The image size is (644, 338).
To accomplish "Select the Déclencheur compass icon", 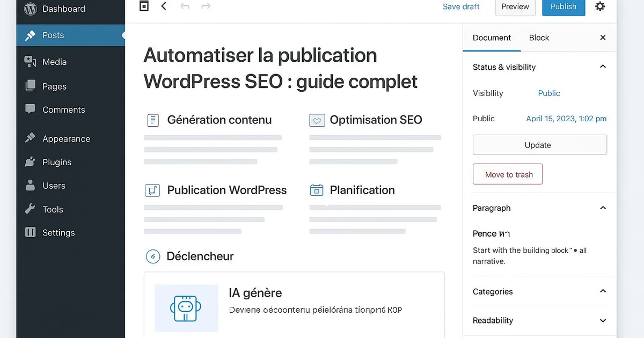I will click(153, 256).
